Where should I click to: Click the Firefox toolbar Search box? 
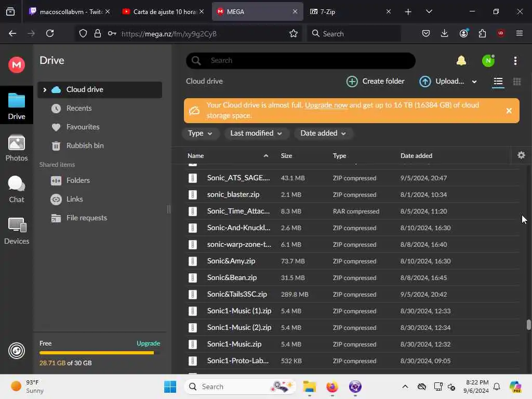tap(354, 33)
